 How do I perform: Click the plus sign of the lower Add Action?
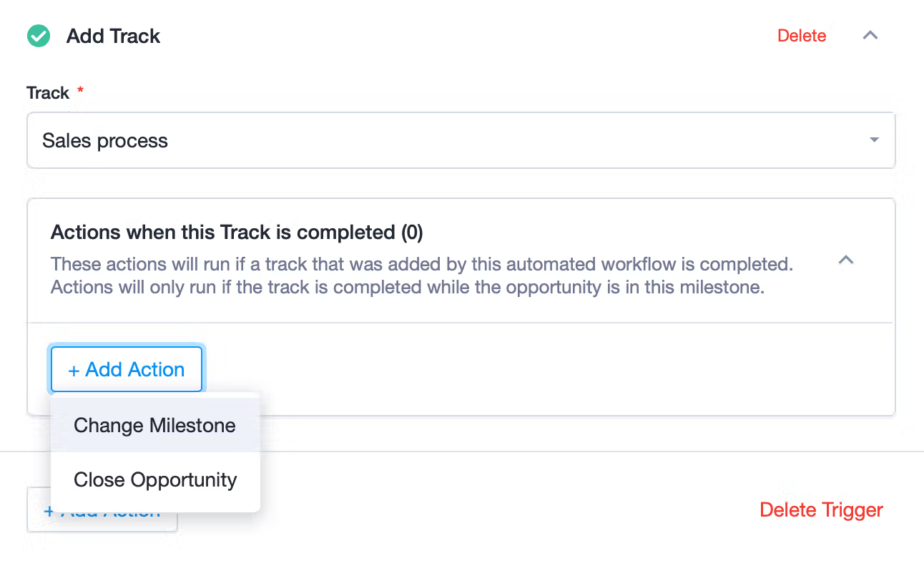(x=49, y=511)
